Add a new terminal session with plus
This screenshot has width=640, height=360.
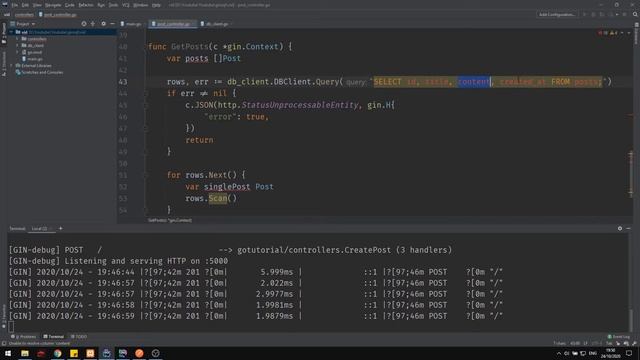pos(60,229)
